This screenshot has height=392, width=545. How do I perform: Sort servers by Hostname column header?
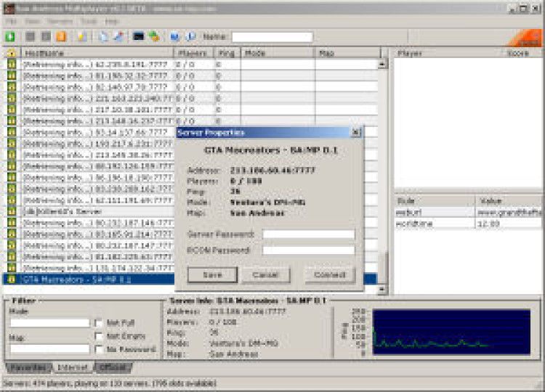pyautogui.click(x=97, y=53)
